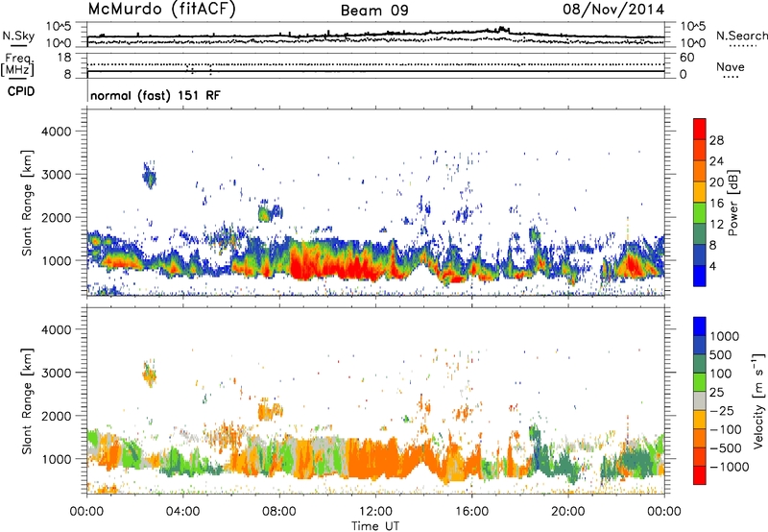Select the "Beam 09" heading
The width and height of the screenshot is (768, 532).
(x=374, y=11)
